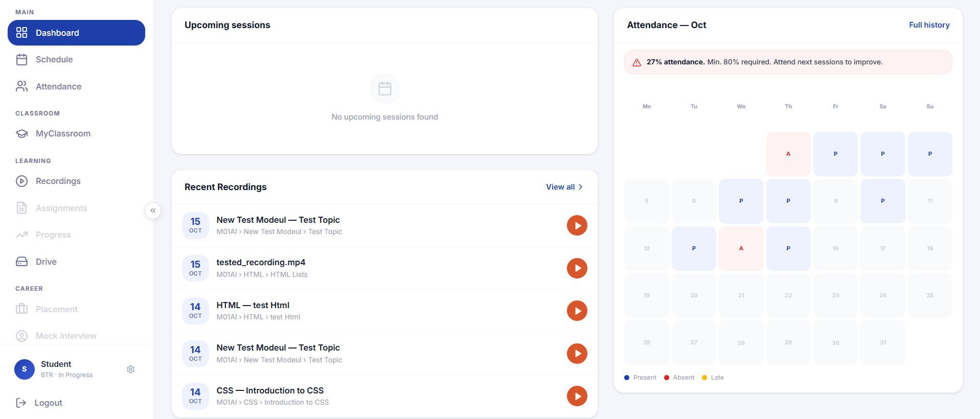Open Progress menu entry
The width and height of the screenshot is (980, 419).
[x=76, y=235]
